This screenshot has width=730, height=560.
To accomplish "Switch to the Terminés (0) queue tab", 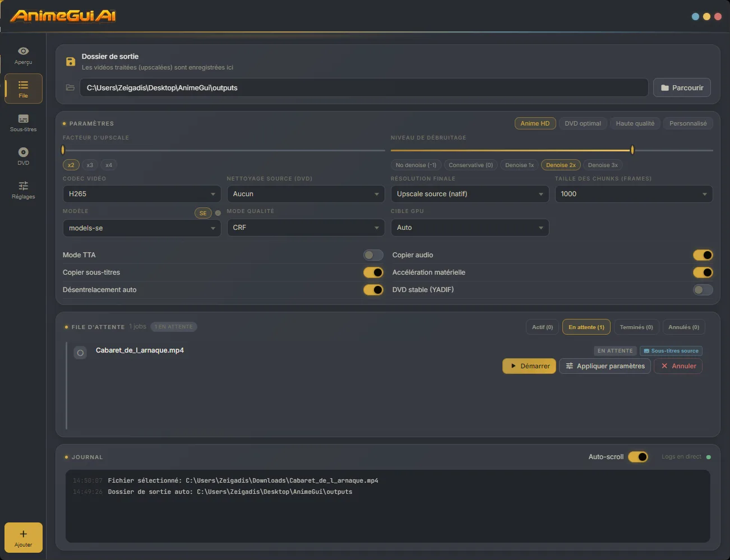I will point(636,327).
